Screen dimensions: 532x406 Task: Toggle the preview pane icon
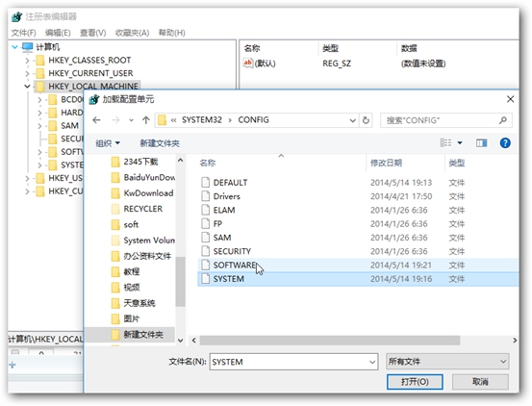[x=481, y=142]
